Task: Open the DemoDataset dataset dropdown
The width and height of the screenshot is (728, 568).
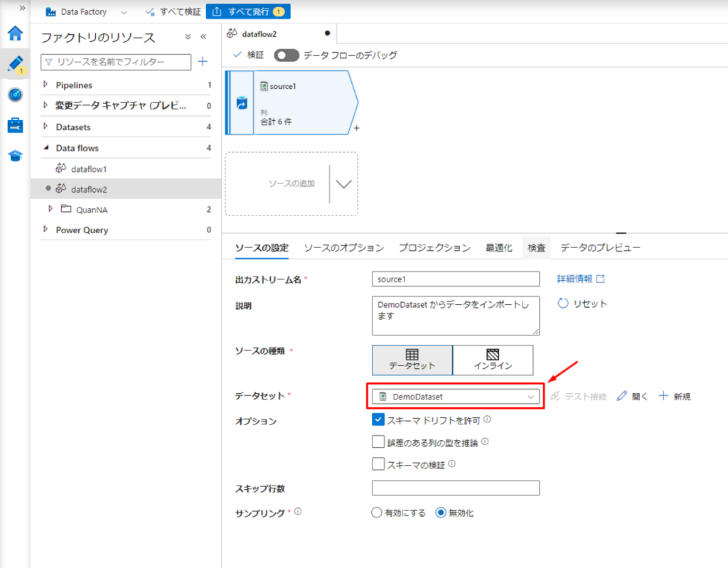Action: pyautogui.click(x=456, y=397)
